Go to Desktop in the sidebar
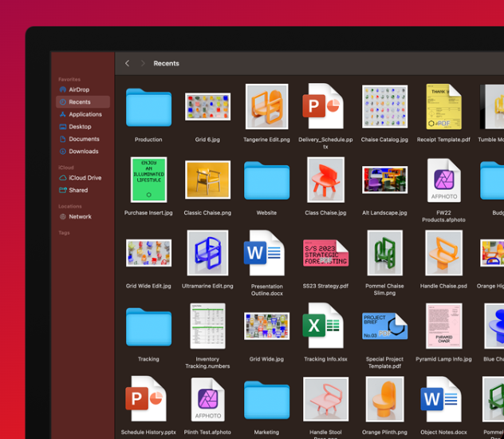 point(83,127)
